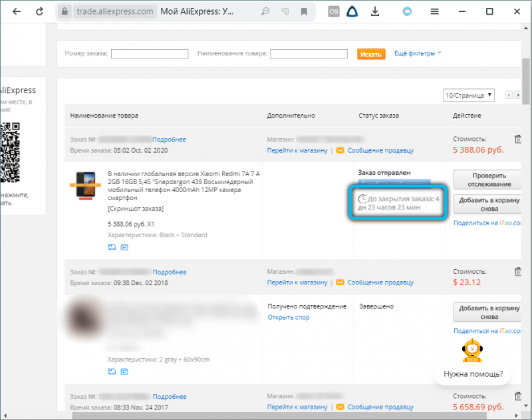
Task: Open the browser hamburger menu
Action: [435, 11]
